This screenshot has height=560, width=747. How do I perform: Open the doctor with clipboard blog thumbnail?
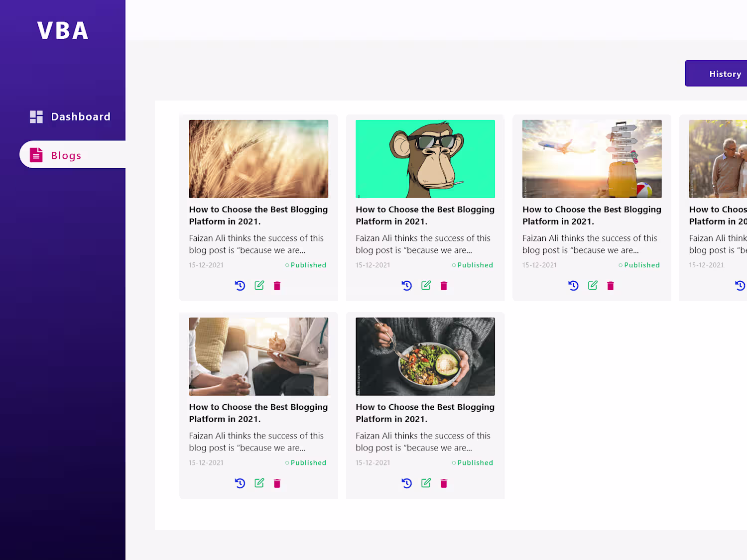coord(258,356)
